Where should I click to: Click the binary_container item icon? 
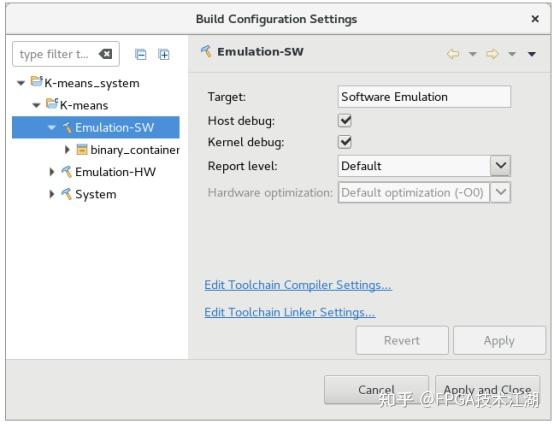(x=82, y=149)
